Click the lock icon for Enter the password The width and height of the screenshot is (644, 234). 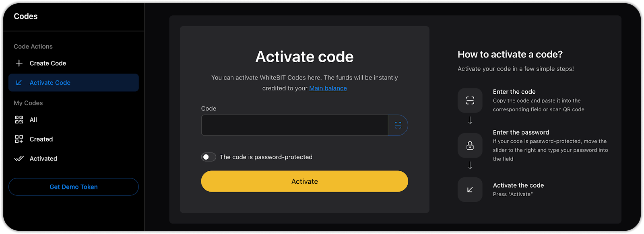470,146
